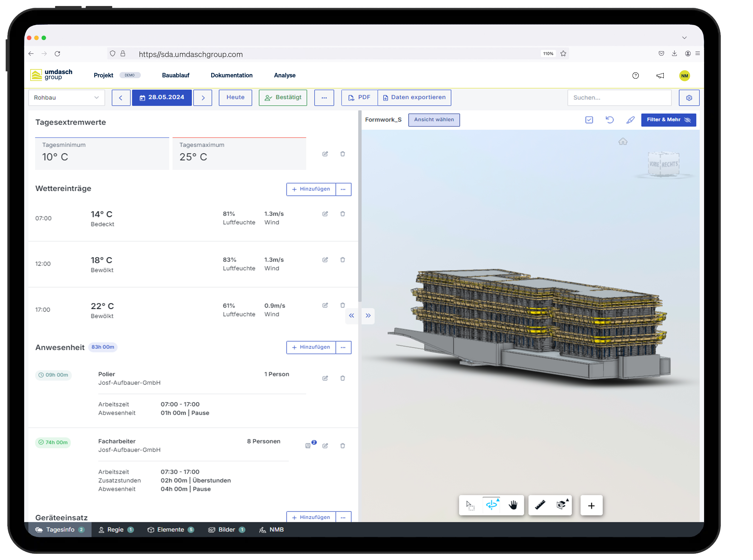This screenshot has height=560, width=753.
Task: Open the Rohbau phase dropdown
Action: pyautogui.click(x=67, y=97)
